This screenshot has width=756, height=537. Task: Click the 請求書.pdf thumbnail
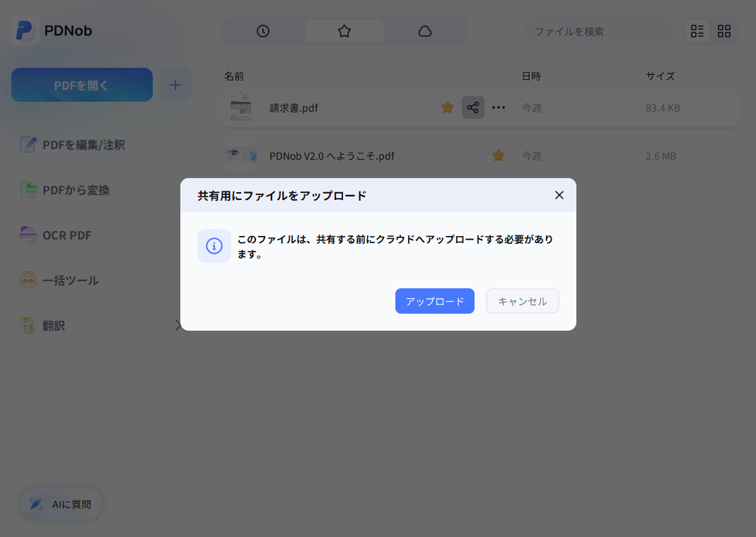(241, 107)
